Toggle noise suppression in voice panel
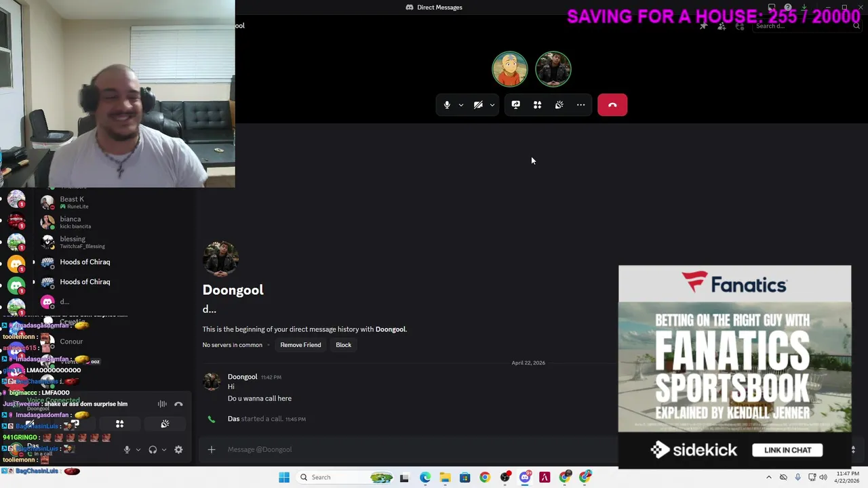 [x=162, y=404]
